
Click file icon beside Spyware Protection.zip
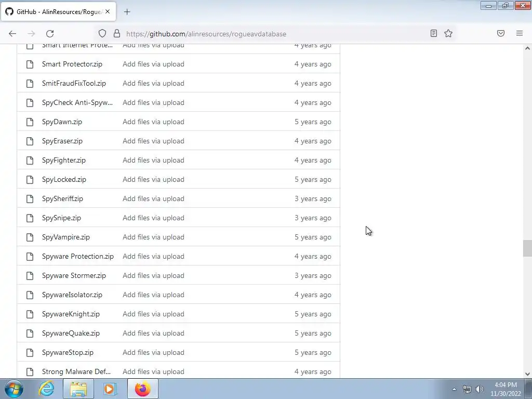click(x=30, y=257)
